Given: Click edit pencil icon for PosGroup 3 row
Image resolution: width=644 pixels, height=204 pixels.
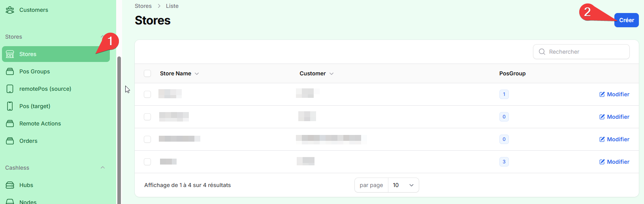Looking at the screenshot, I should click(x=602, y=162).
